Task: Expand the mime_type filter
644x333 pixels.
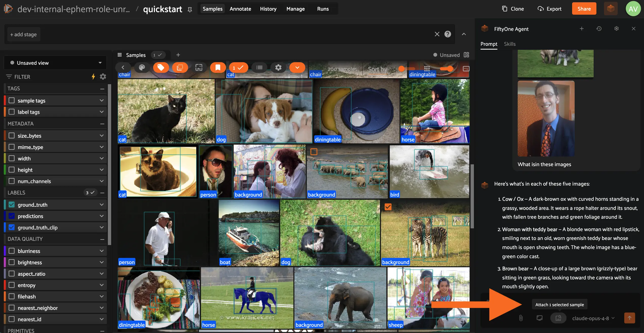Action: [102, 147]
